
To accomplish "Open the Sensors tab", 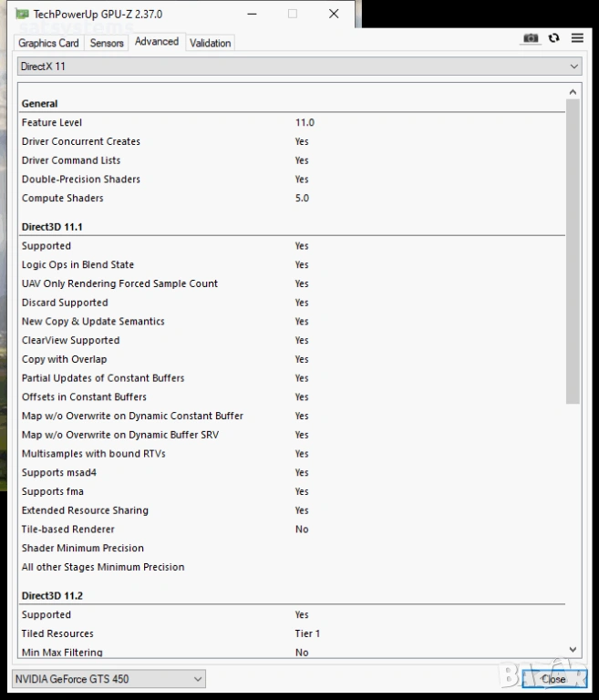I will (107, 43).
